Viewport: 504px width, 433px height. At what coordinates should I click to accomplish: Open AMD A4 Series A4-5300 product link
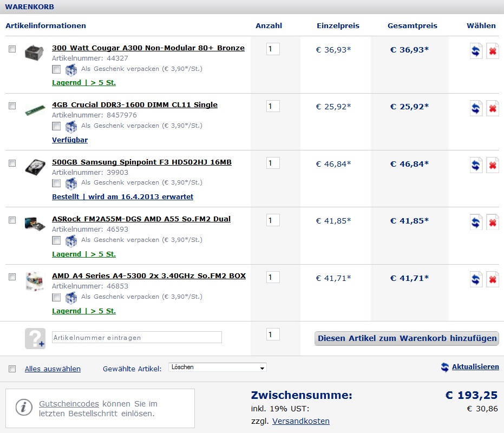149,276
